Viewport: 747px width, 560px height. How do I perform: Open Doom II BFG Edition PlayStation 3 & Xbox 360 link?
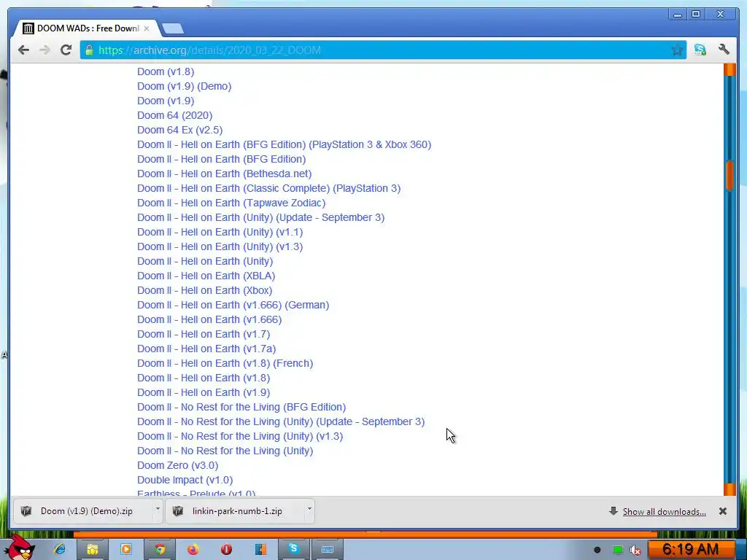pos(284,145)
